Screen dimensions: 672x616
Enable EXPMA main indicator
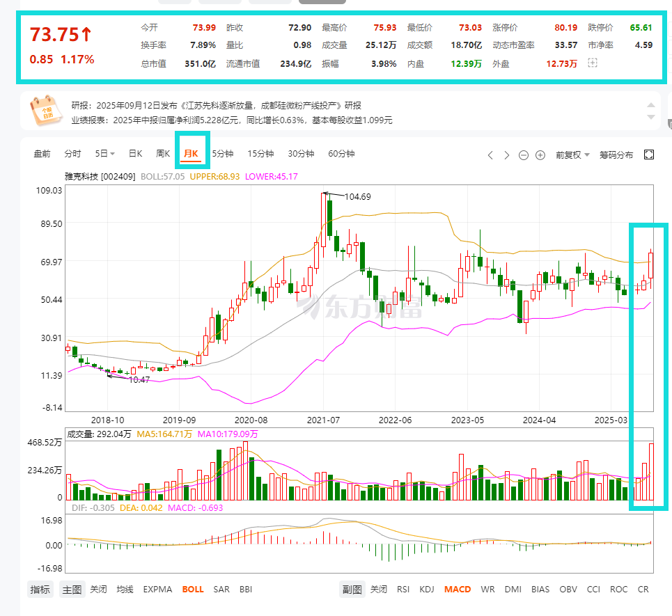pyautogui.click(x=157, y=590)
